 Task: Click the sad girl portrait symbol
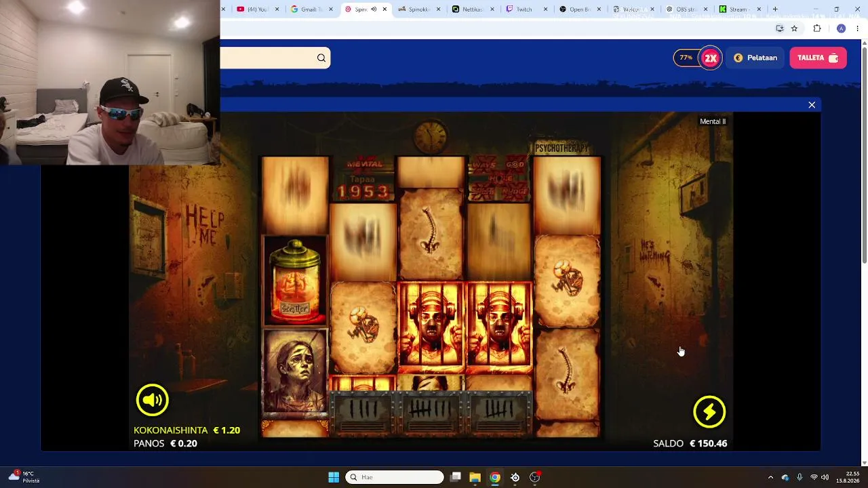(295, 373)
